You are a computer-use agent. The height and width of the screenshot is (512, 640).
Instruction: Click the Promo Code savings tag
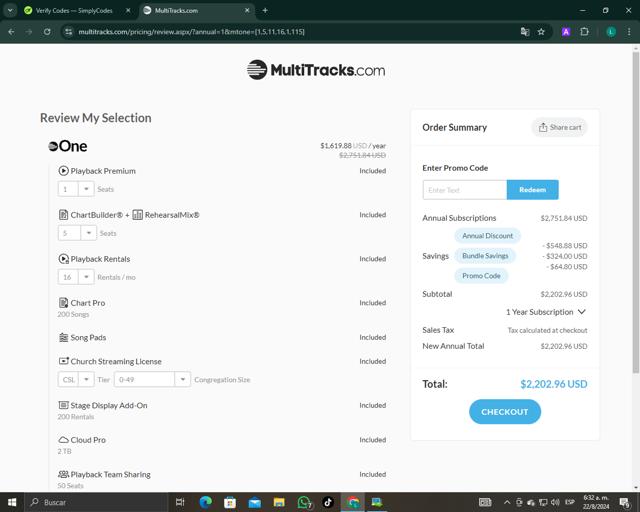tap(481, 276)
